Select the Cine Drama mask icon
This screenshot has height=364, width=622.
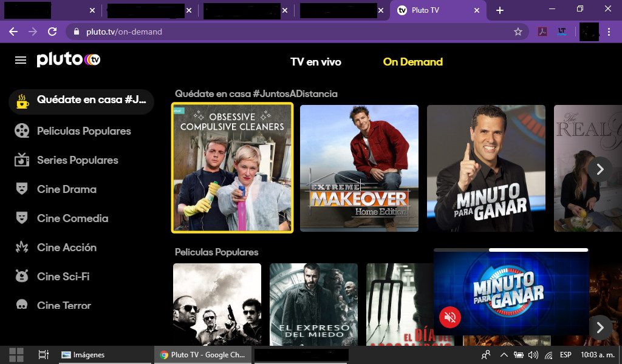[22, 189]
